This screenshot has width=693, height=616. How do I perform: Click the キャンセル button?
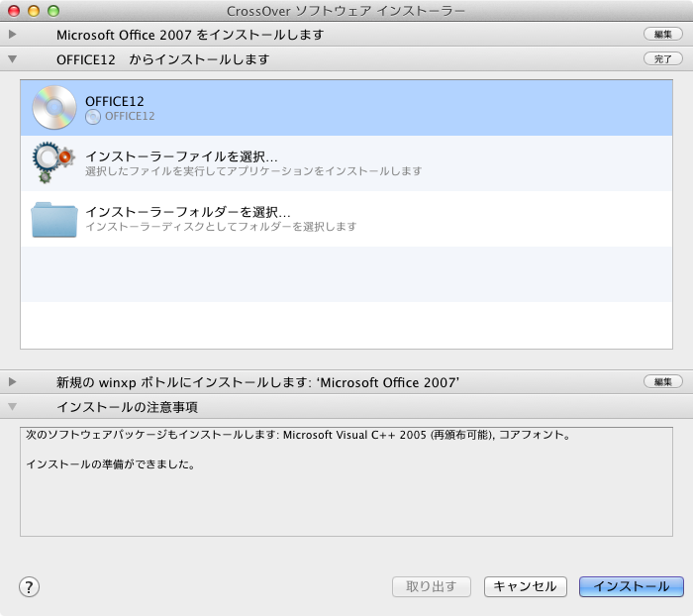coord(525,587)
